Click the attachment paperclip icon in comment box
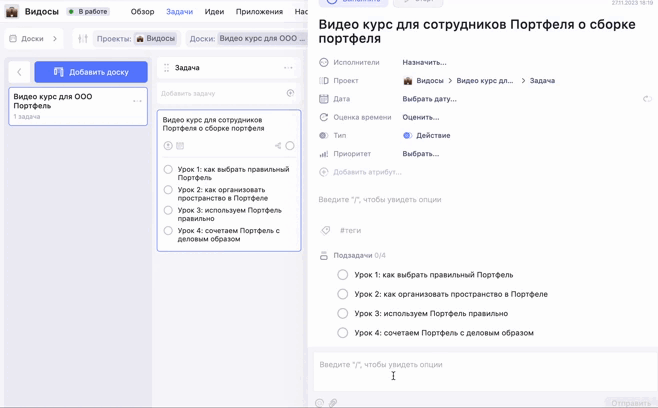 point(333,403)
